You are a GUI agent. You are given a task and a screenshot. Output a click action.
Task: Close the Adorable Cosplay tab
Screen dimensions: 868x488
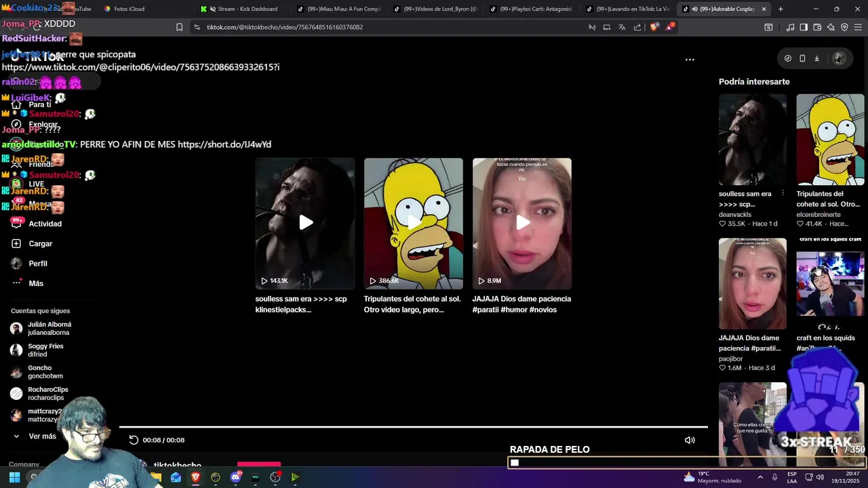pos(764,9)
